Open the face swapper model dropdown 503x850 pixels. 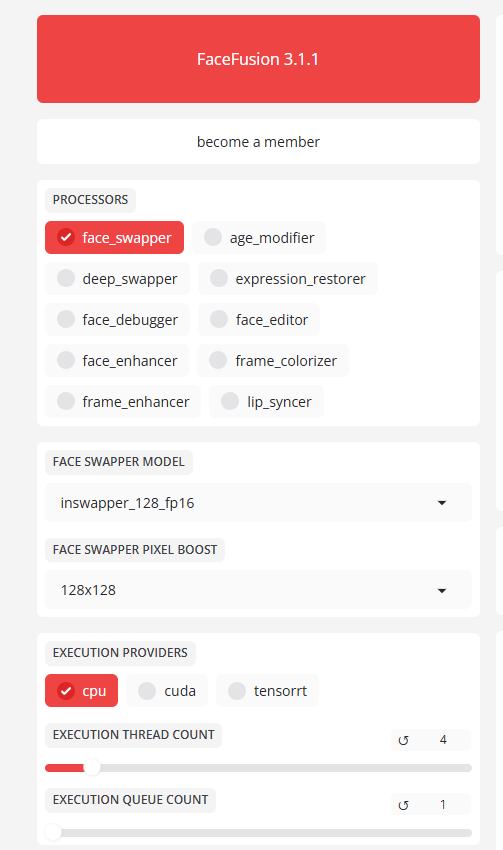tap(259, 503)
